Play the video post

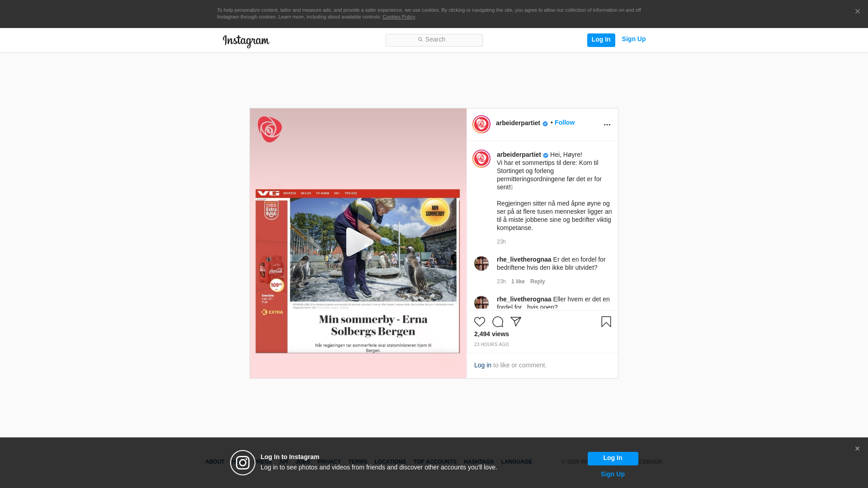click(359, 242)
